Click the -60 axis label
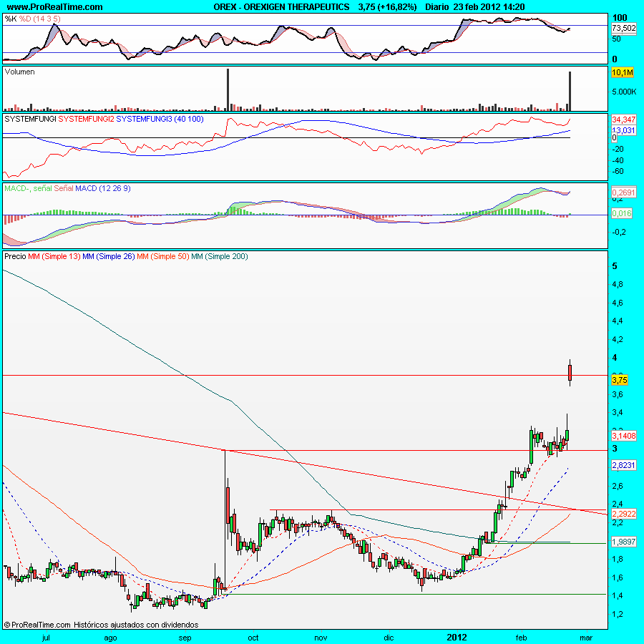The image size is (644, 644). (618, 171)
